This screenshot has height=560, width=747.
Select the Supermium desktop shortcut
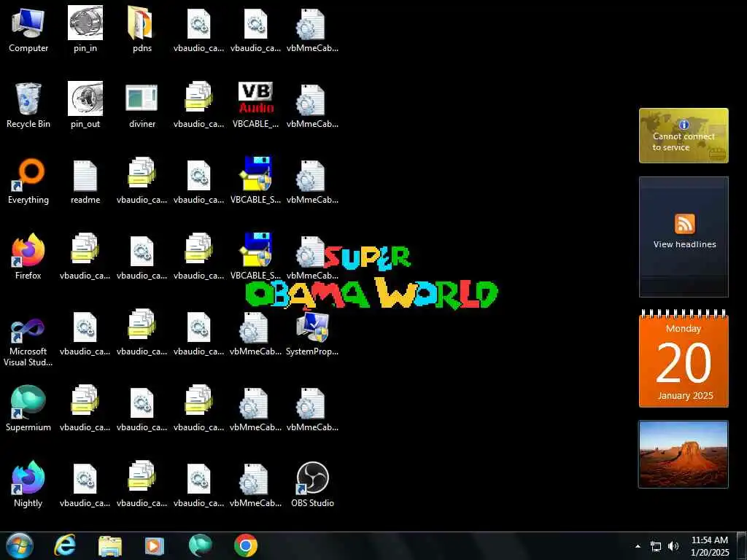tap(28, 408)
